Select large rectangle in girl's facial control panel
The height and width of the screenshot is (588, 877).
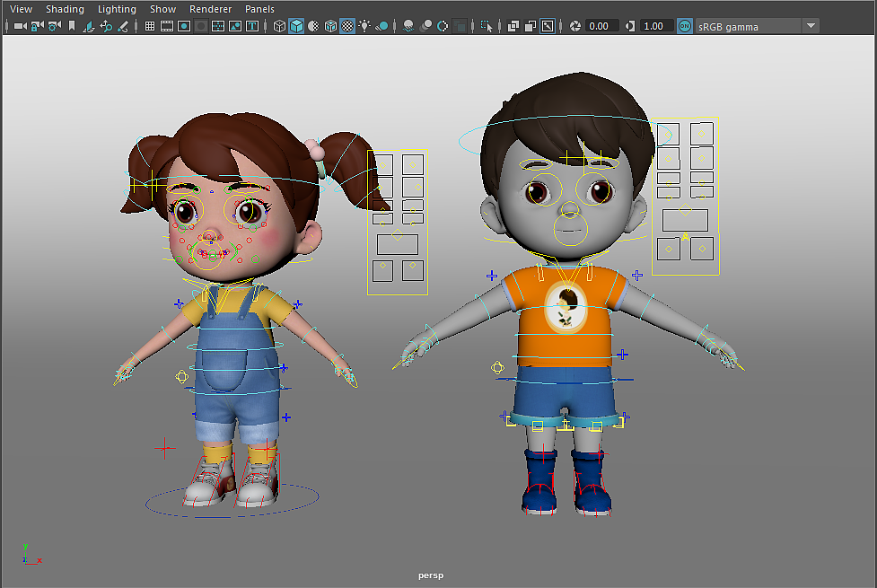(x=397, y=244)
